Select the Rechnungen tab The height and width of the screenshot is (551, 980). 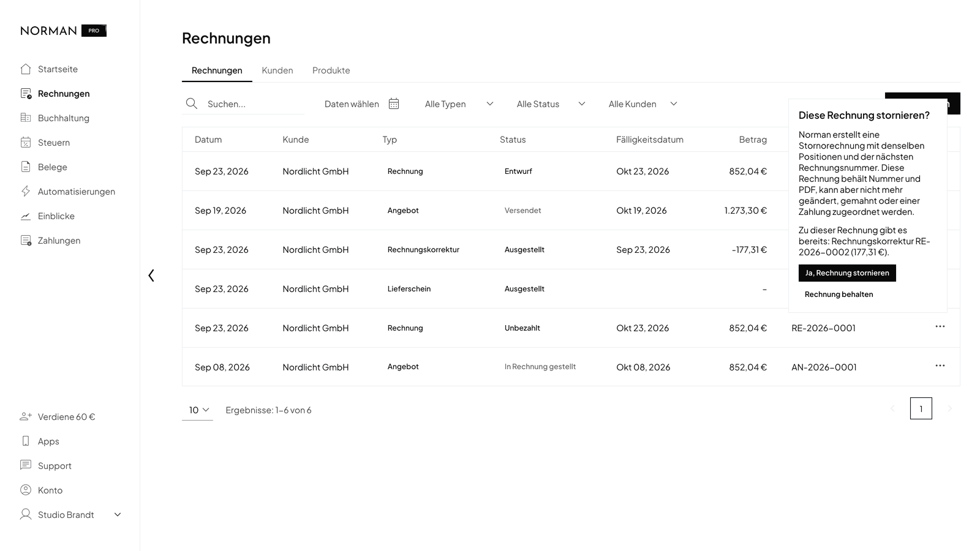217,70
